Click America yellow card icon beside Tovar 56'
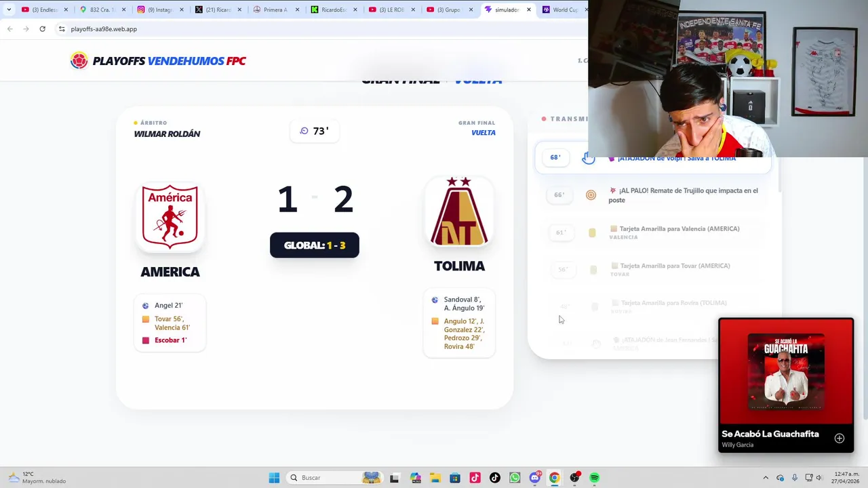The height and width of the screenshot is (488, 868). pyautogui.click(x=145, y=319)
